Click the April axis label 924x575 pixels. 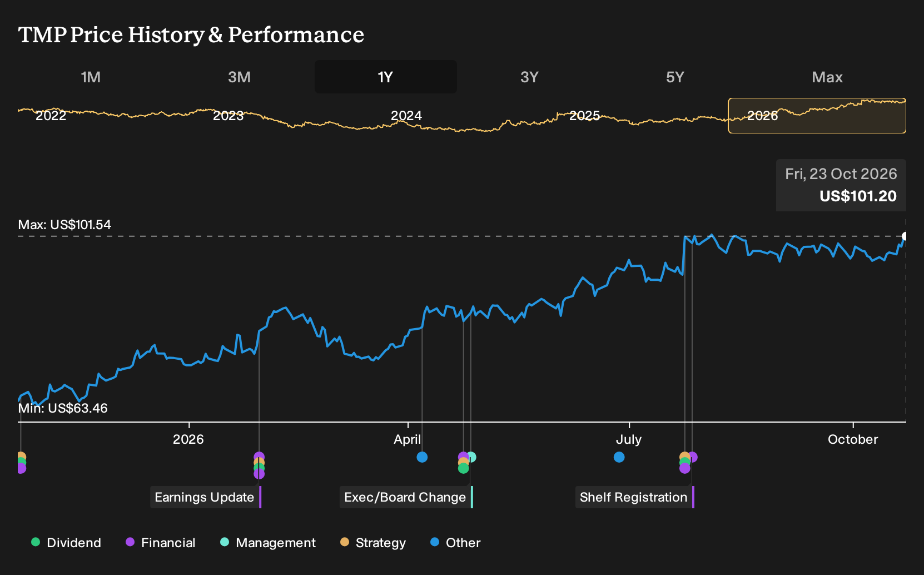coord(408,439)
